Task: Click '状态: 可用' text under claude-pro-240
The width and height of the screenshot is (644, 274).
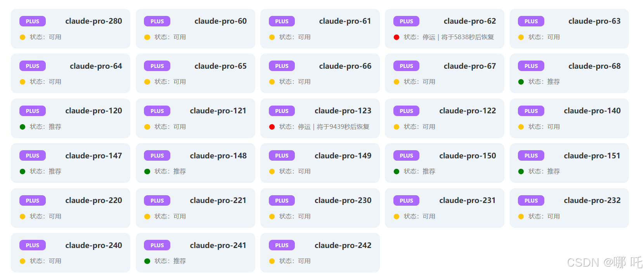Action: click(45, 261)
